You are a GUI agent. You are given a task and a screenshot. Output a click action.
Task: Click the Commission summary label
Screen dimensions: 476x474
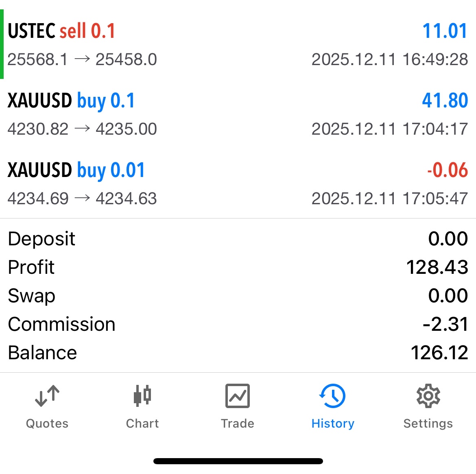(62, 324)
